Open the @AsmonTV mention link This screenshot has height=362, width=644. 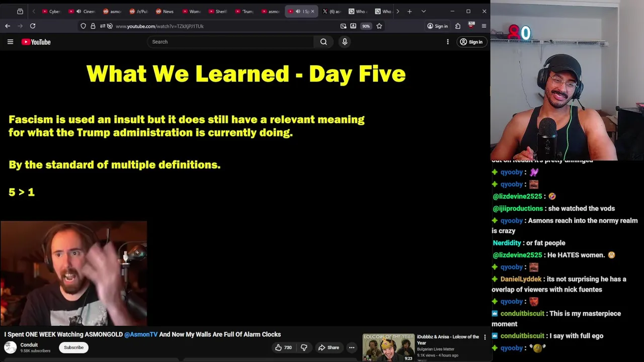[141, 334]
